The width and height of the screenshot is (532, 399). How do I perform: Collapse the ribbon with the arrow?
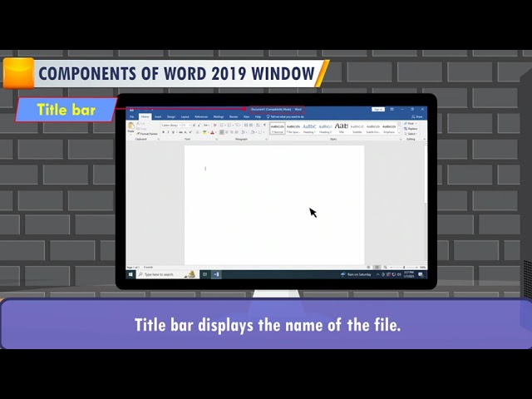(x=424, y=139)
